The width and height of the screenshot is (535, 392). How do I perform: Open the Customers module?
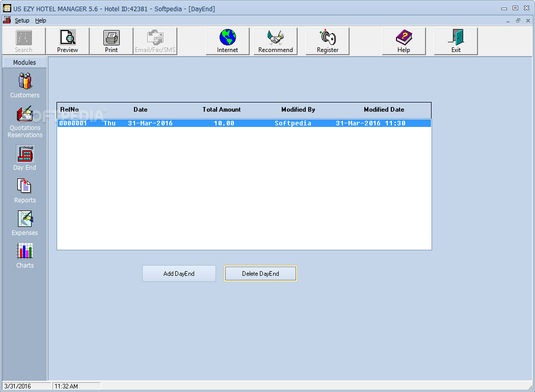(24, 85)
